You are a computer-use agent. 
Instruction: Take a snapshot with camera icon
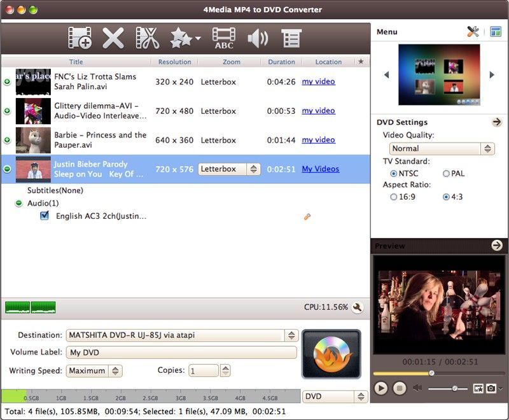click(491, 388)
